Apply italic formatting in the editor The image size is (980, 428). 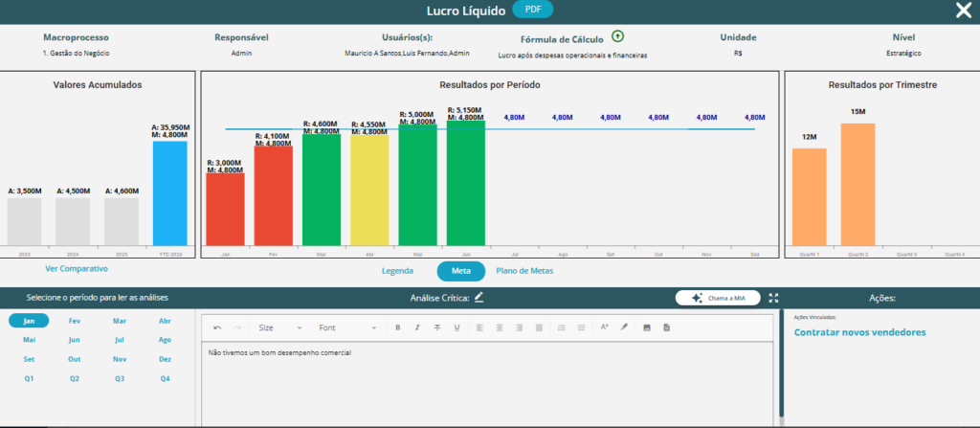pyautogui.click(x=417, y=327)
